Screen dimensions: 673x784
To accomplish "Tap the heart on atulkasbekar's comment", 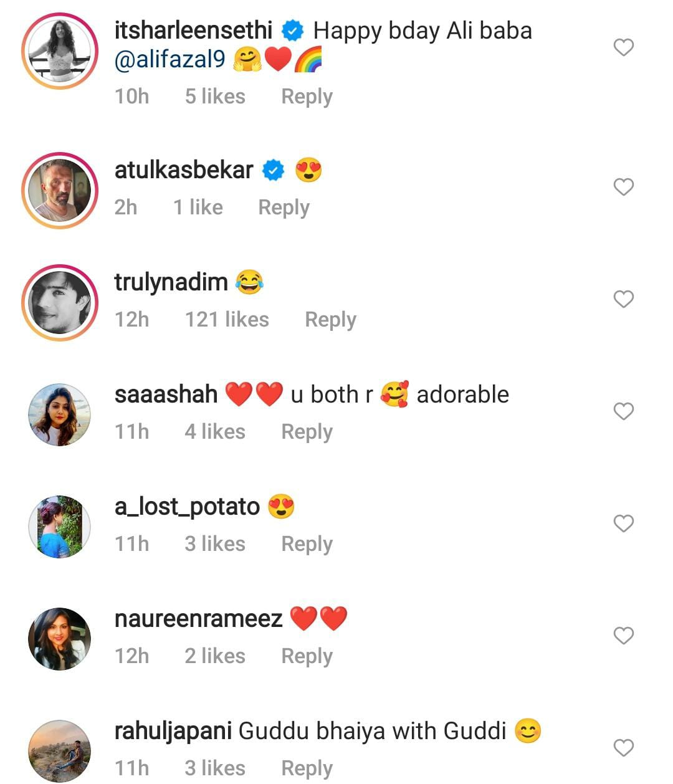I will pos(623,187).
